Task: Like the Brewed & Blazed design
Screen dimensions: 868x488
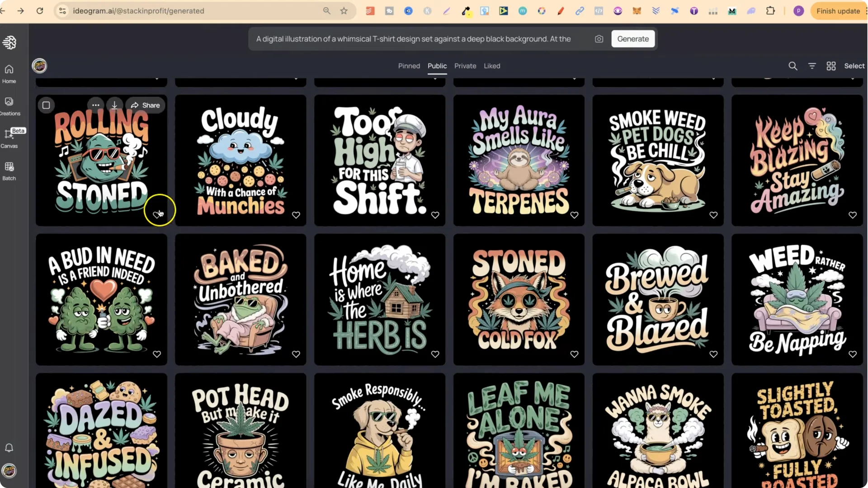Action: click(713, 354)
